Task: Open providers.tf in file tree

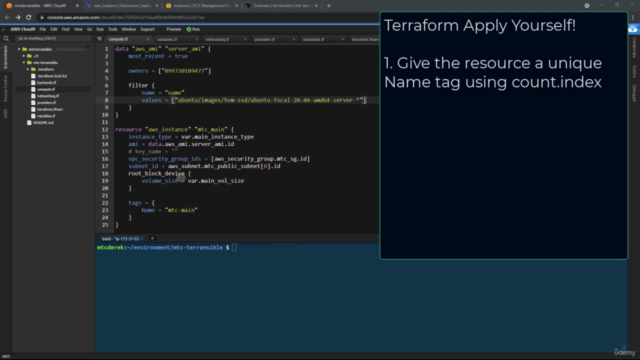Action: point(46,102)
